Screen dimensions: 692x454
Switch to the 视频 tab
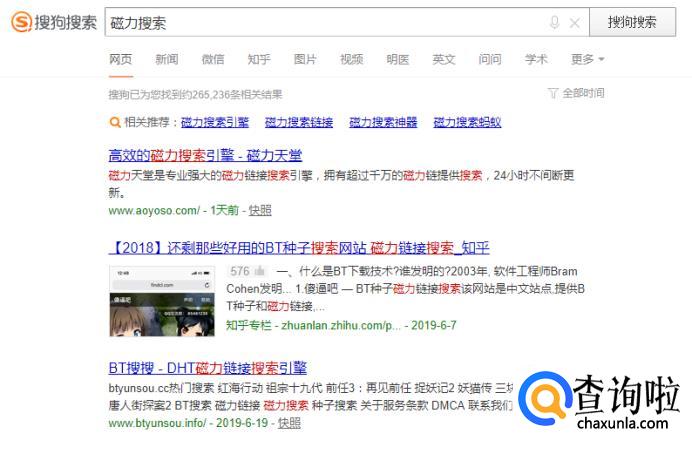351,59
